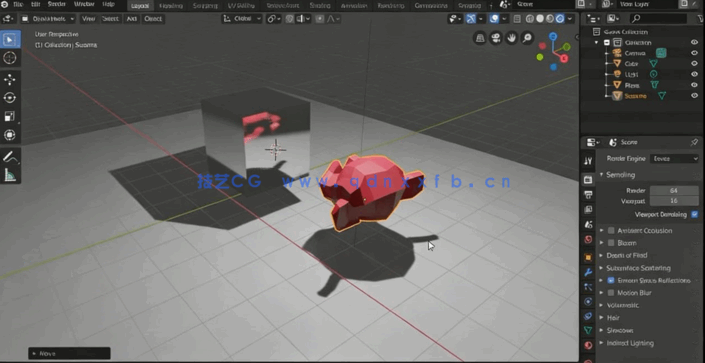Open the File menu

click(x=18, y=5)
